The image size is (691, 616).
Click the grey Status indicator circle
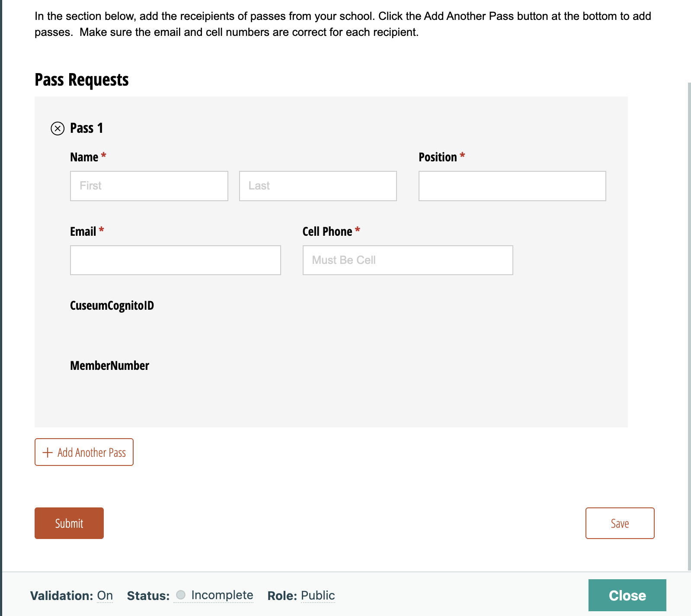point(181,595)
